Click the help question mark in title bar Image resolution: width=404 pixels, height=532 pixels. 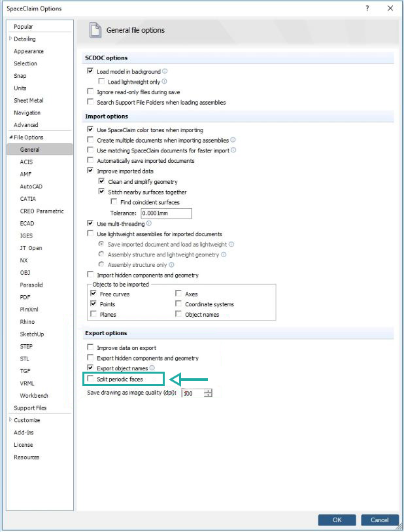[367, 9]
